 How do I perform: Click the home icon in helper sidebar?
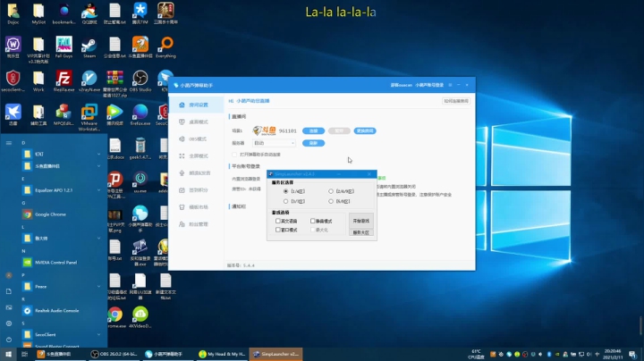coord(182,105)
